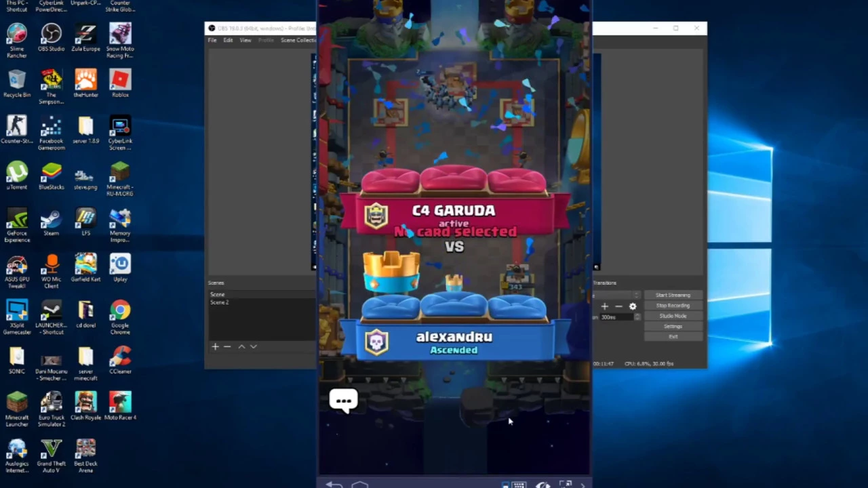Screen dimensions: 868x488
Task: Open the Best Deck Arena desktop icon
Action: tap(85, 455)
